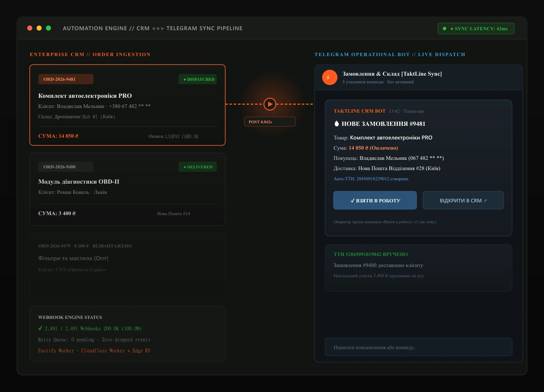
Task: Click the DISPATCHED status badge
Action: pos(198,79)
